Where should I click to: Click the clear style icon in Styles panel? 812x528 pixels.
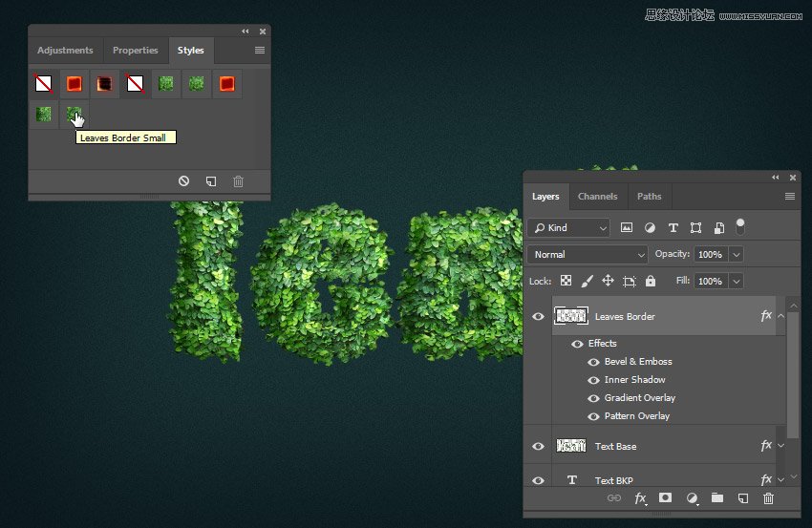183,181
